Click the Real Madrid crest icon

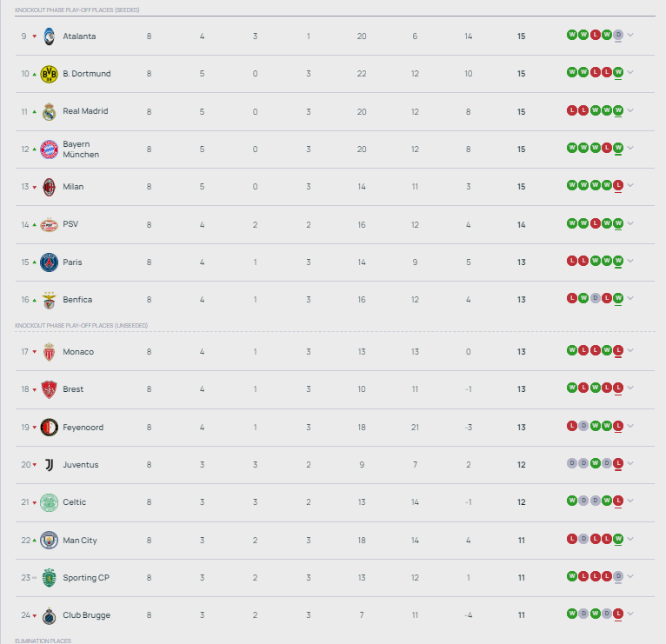[x=49, y=111]
